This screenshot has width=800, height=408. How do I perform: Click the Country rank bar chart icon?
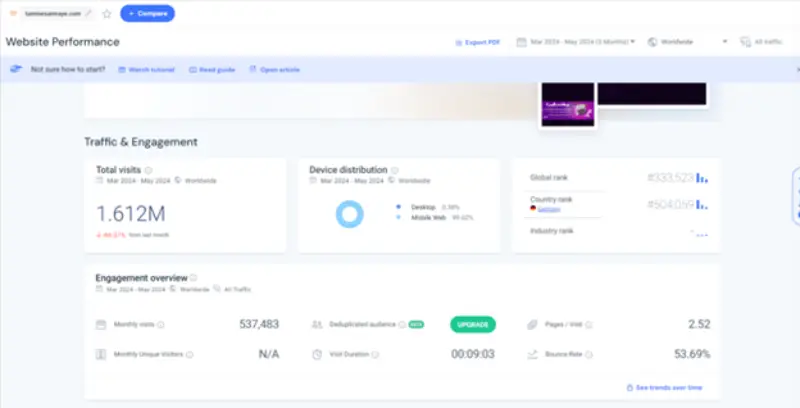[702, 205]
